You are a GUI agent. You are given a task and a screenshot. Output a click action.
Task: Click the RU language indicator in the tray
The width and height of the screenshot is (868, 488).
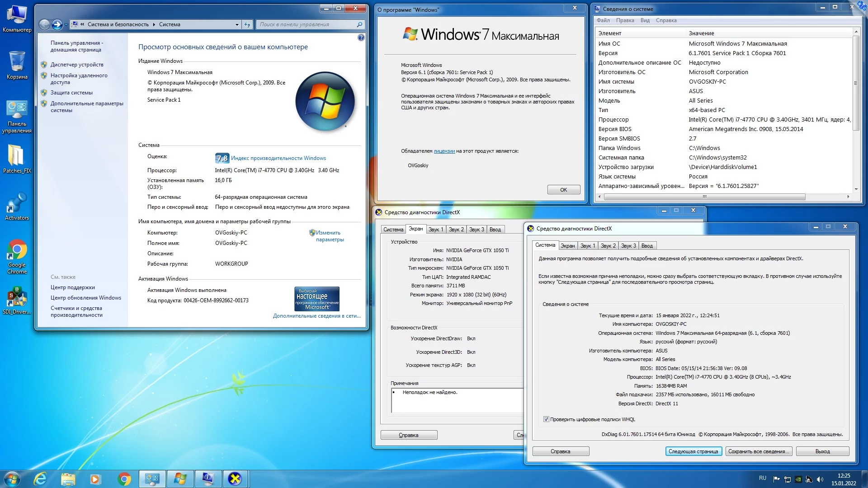pos(763,478)
